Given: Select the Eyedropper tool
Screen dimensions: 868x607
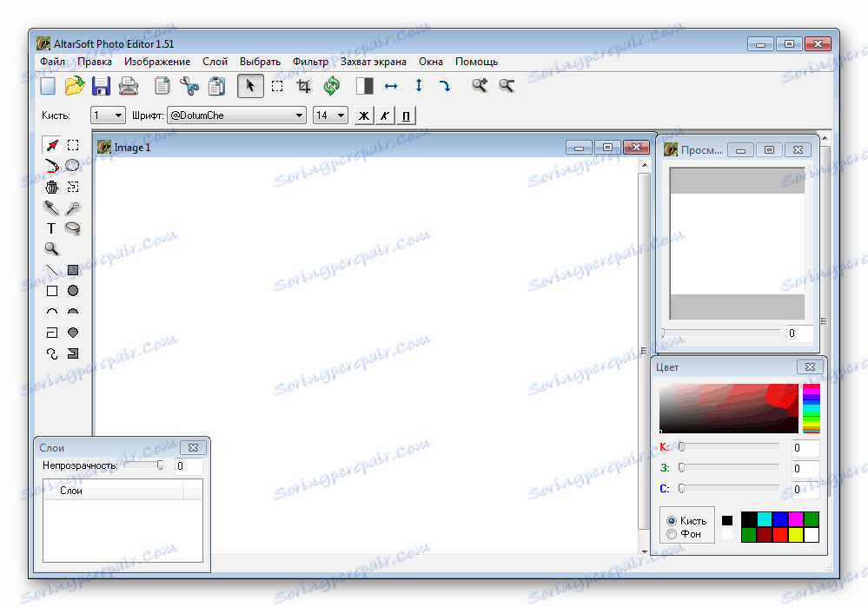Looking at the screenshot, I should click(51, 207).
